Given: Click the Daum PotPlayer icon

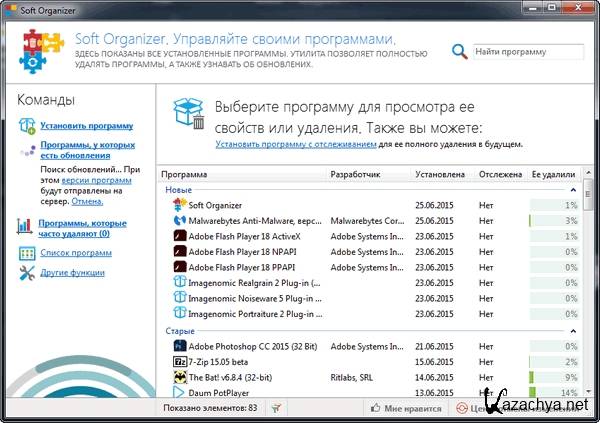Looking at the screenshot, I should 179,393.
